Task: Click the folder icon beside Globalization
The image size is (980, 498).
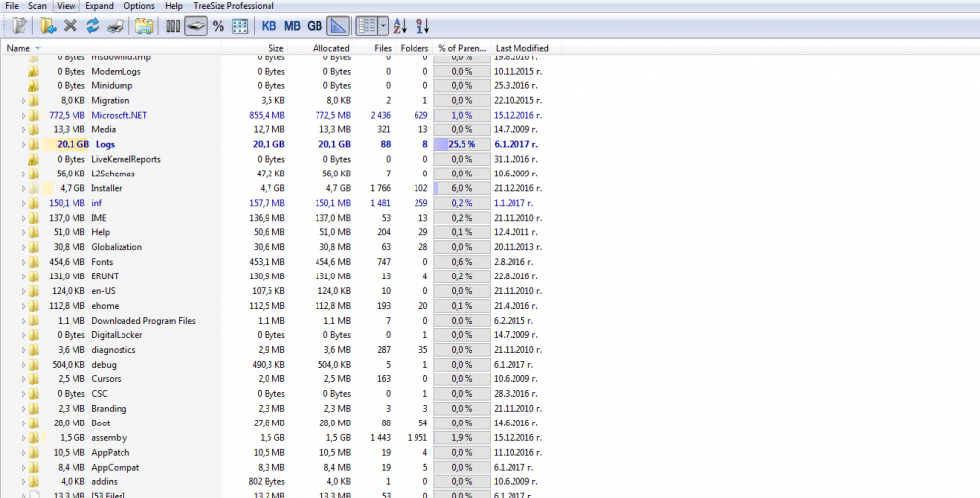Action: (x=33, y=247)
